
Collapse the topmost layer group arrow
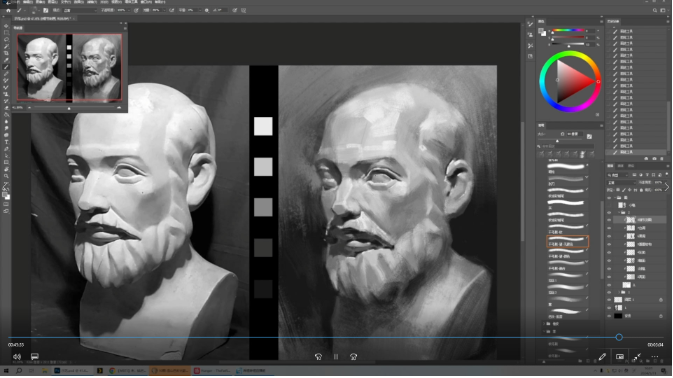tap(615, 198)
